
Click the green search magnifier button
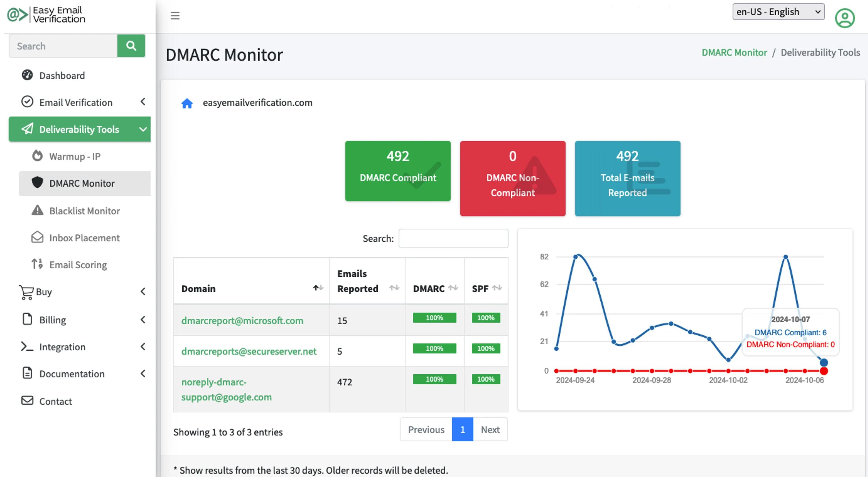click(x=131, y=45)
